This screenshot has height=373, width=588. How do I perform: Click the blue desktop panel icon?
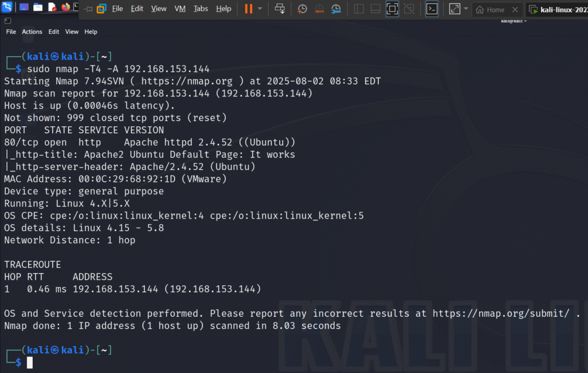pyautogui.click(x=24, y=7)
